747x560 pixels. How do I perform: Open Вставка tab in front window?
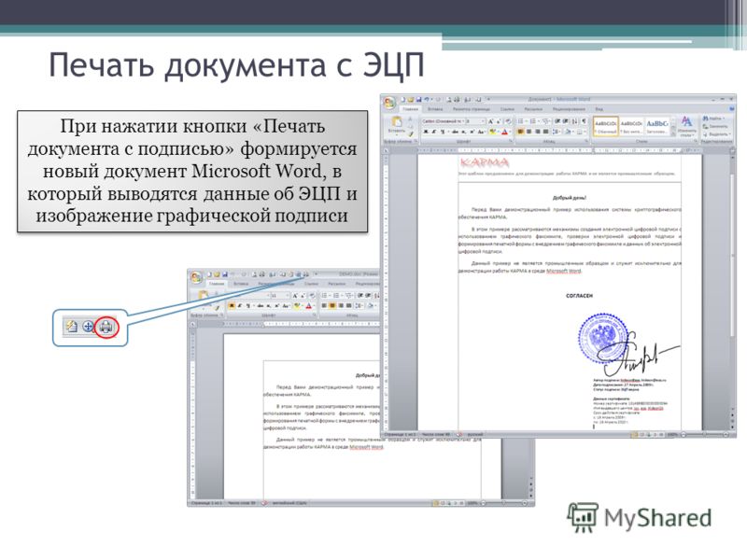(435, 109)
